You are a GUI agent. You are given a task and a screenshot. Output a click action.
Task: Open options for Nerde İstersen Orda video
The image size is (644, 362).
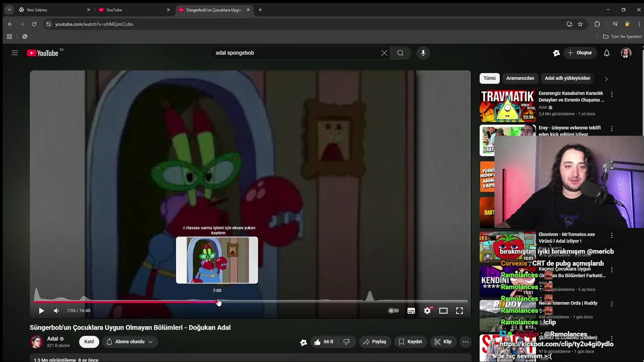pyautogui.click(x=612, y=304)
